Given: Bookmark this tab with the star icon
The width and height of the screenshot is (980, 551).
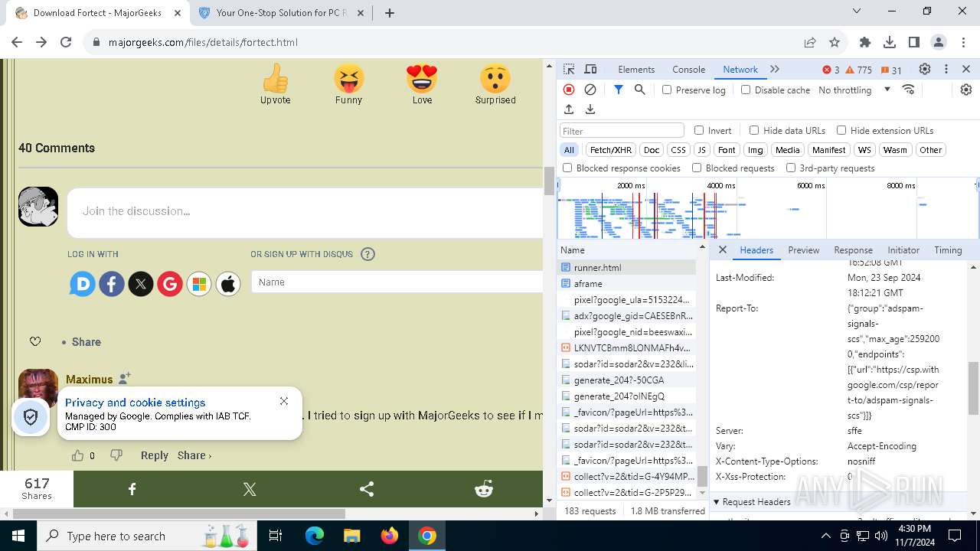Looking at the screenshot, I should pyautogui.click(x=835, y=42).
